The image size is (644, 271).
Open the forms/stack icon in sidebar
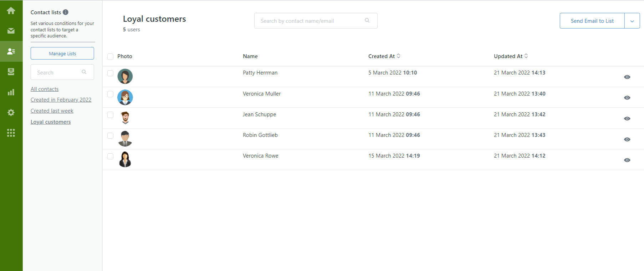pos(11,72)
